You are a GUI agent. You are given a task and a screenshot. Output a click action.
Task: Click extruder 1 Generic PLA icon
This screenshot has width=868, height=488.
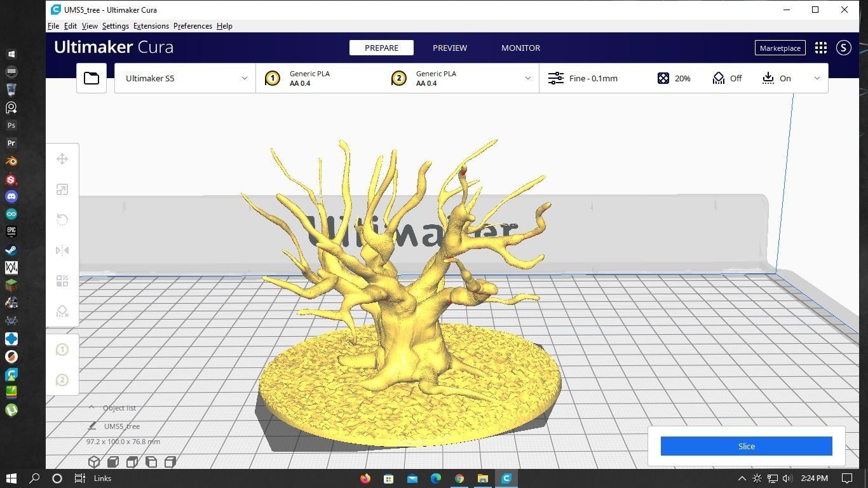(x=273, y=78)
